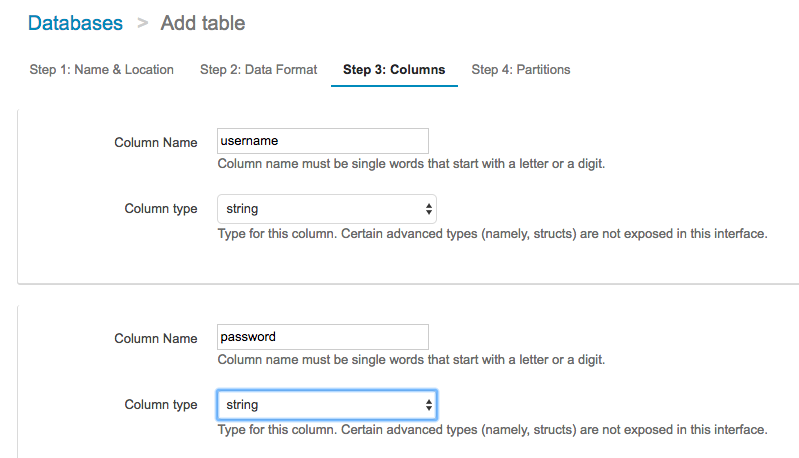Click the Databases breadcrumb link
799x458 pixels.
(x=75, y=23)
